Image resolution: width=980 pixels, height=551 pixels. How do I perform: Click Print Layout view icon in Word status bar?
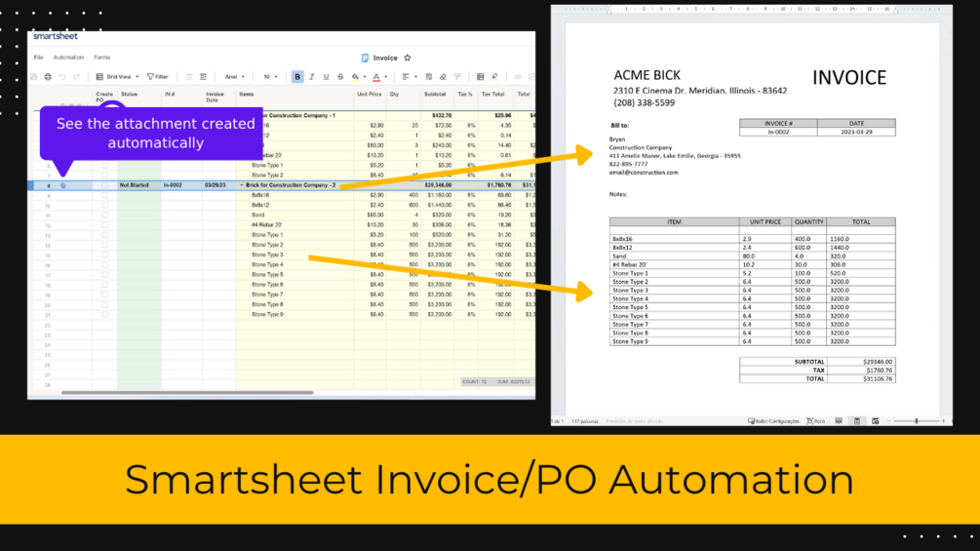pyautogui.click(x=857, y=421)
